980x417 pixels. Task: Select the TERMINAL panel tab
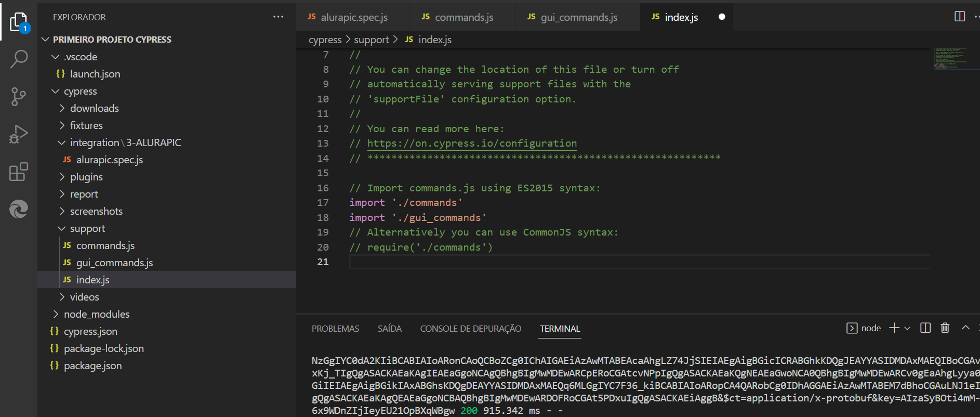click(560, 329)
